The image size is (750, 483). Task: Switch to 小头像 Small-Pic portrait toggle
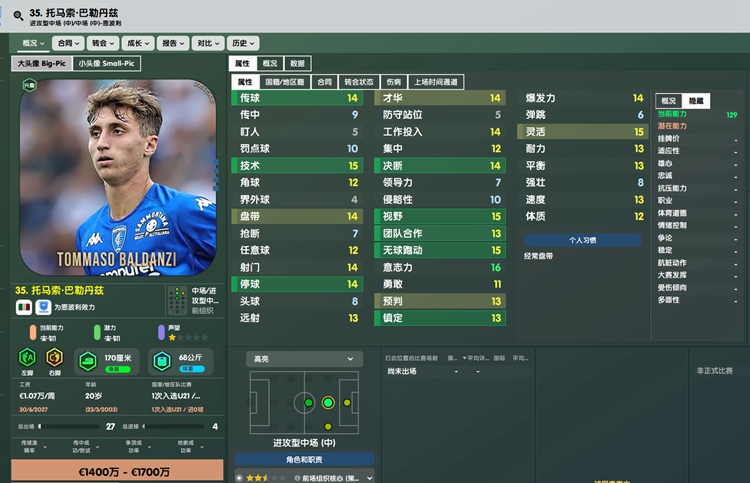tap(107, 63)
